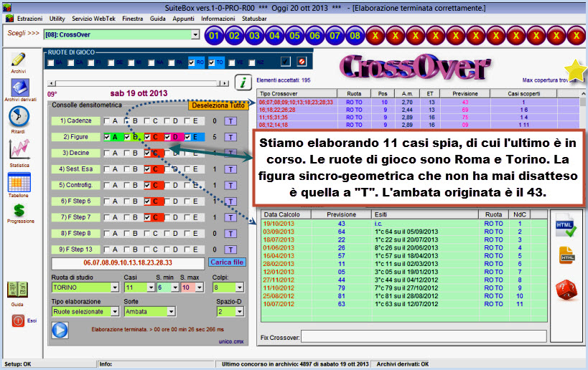Click the Carica file button
588x370 pixels.
click(x=226, y=262)
